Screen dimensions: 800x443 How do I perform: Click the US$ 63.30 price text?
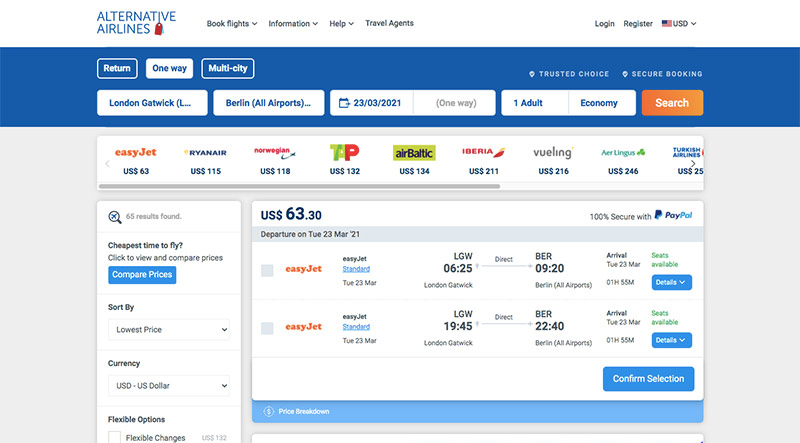tap(291, 214)
